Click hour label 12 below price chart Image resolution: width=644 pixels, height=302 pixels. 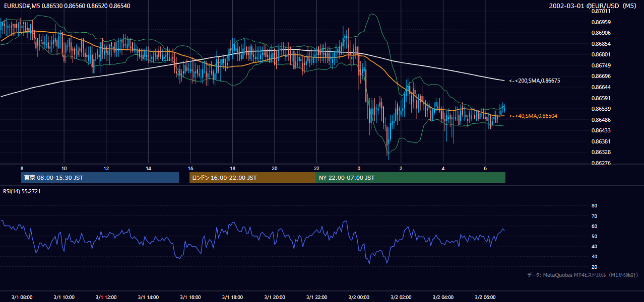click(106, 168)
